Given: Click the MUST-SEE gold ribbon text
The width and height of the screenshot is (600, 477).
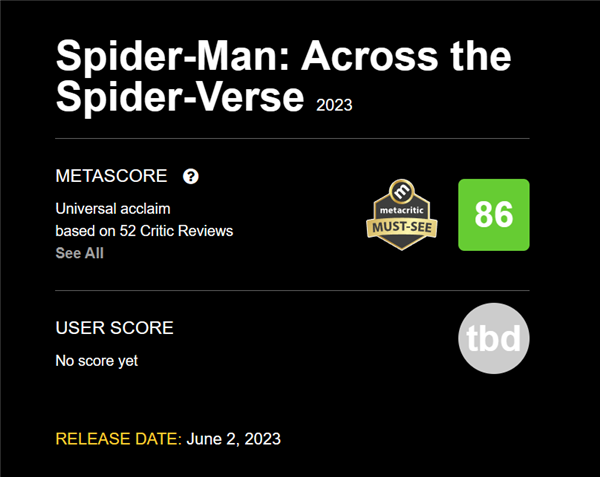Looking at the screenshot, I should (402, 227).
